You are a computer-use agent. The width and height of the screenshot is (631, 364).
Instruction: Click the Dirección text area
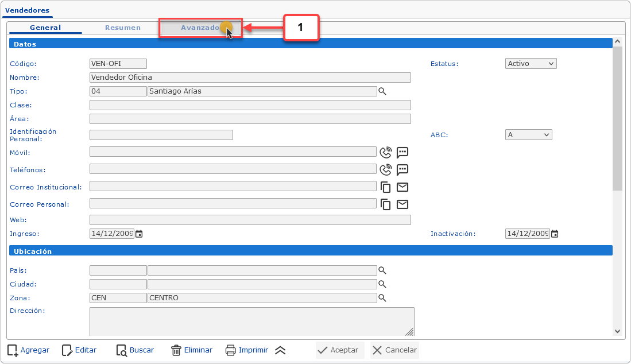coord(251,322)
